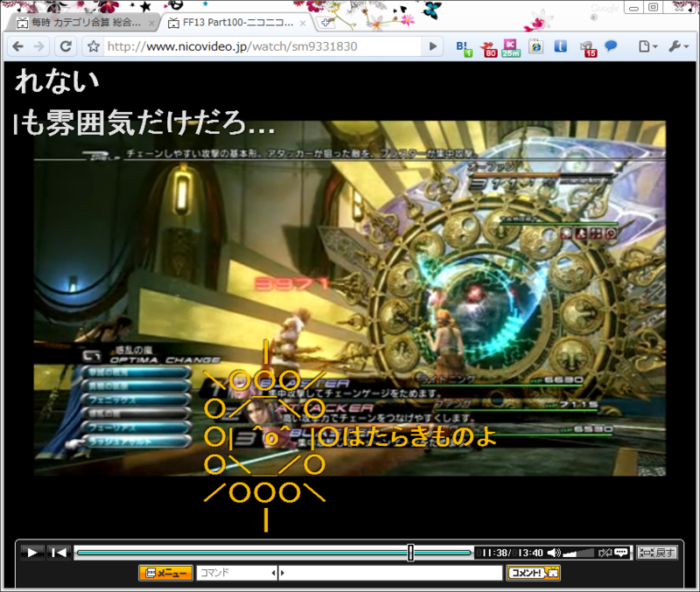This screenshot has width=700, height=592.
Task: Mute the video with the speaker icon
Action: (x=554, y=553)
